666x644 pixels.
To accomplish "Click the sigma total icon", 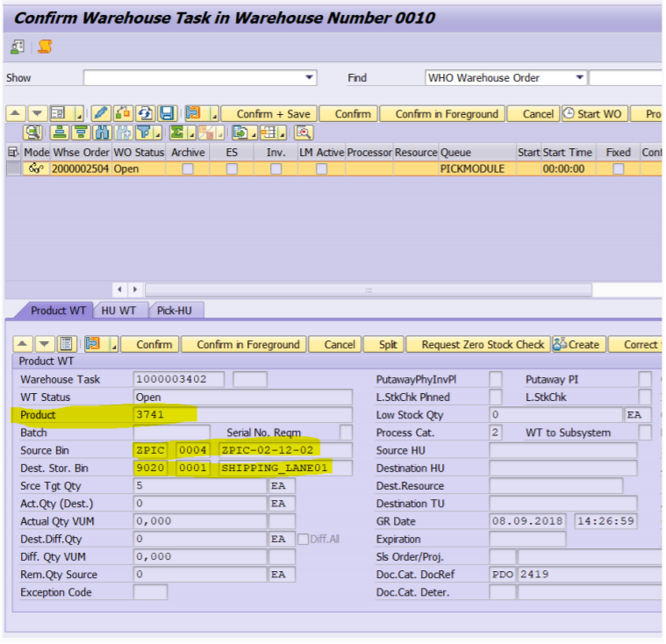I will [176, 132].
